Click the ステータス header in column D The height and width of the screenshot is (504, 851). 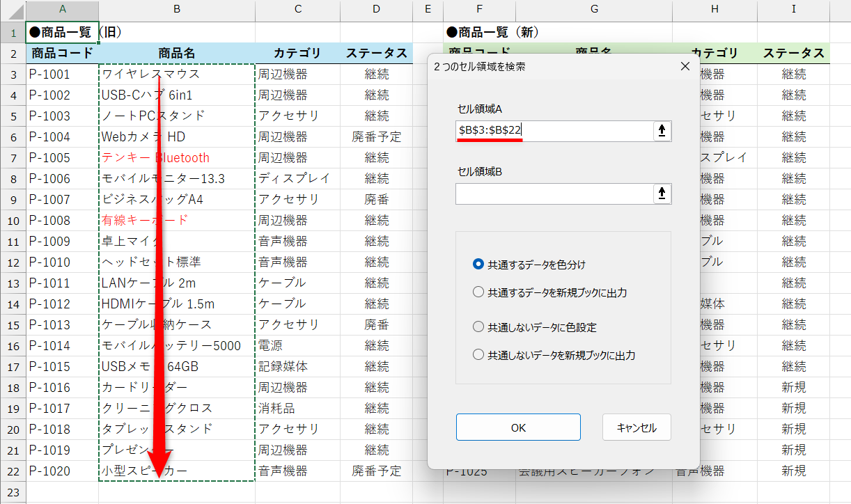pos(377,53)
